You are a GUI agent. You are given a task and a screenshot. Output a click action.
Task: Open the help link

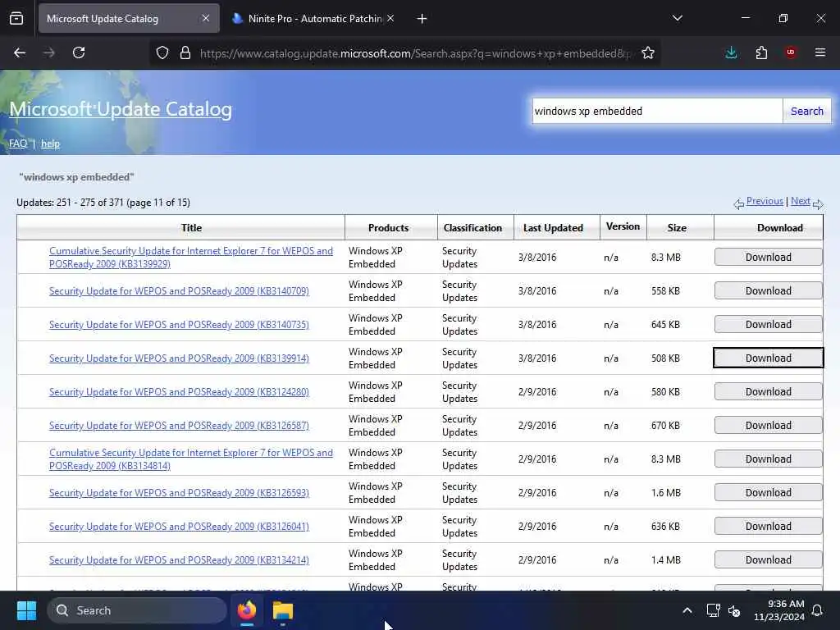click(50, 144)
